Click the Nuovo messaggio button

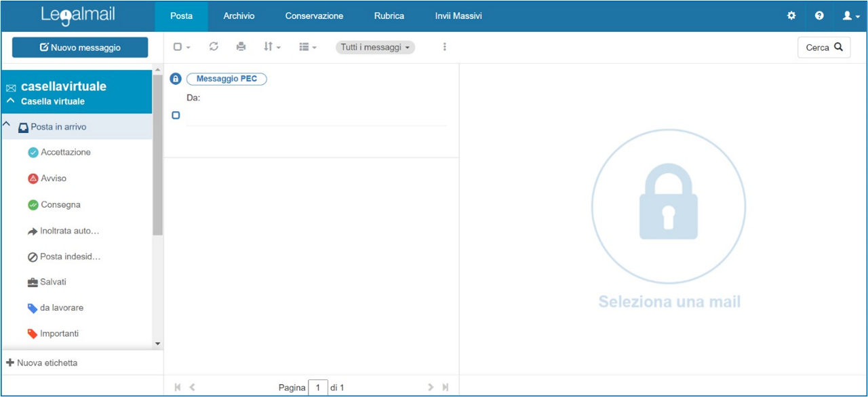point(80,48)
